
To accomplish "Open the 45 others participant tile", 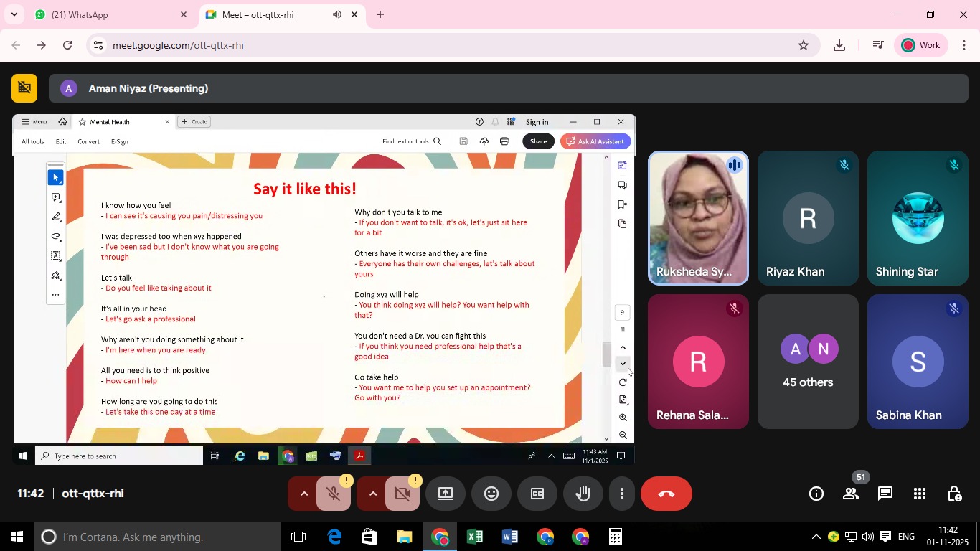I will [808, 362].
